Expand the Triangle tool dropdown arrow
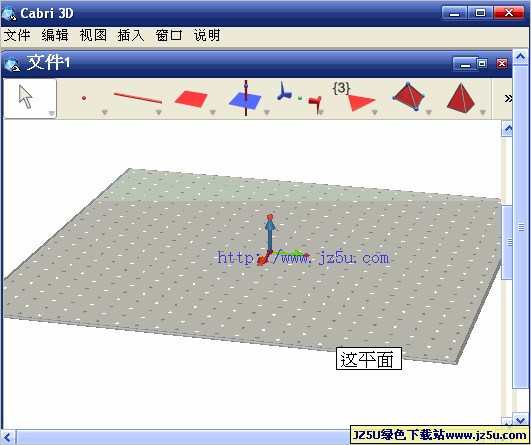Screen dimensions: 531x445 click(375, 112)
